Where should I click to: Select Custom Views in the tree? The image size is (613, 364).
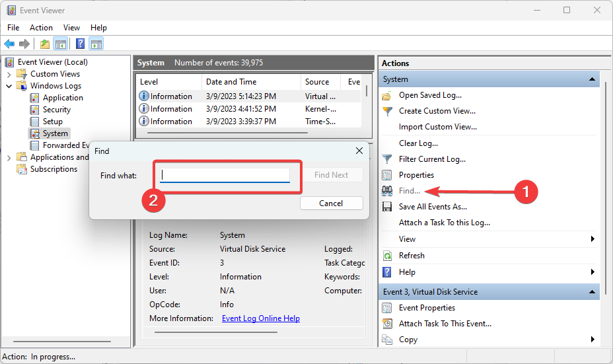click(55, 74)
